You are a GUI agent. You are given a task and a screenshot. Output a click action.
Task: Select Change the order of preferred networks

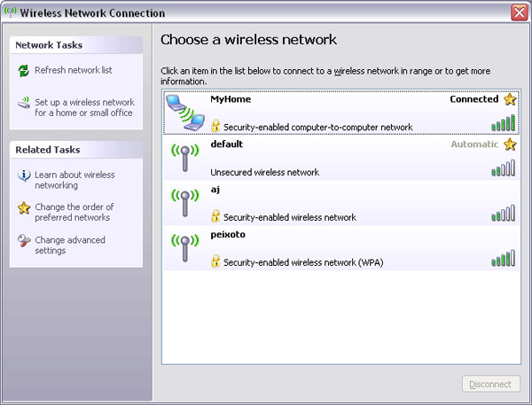74,213
